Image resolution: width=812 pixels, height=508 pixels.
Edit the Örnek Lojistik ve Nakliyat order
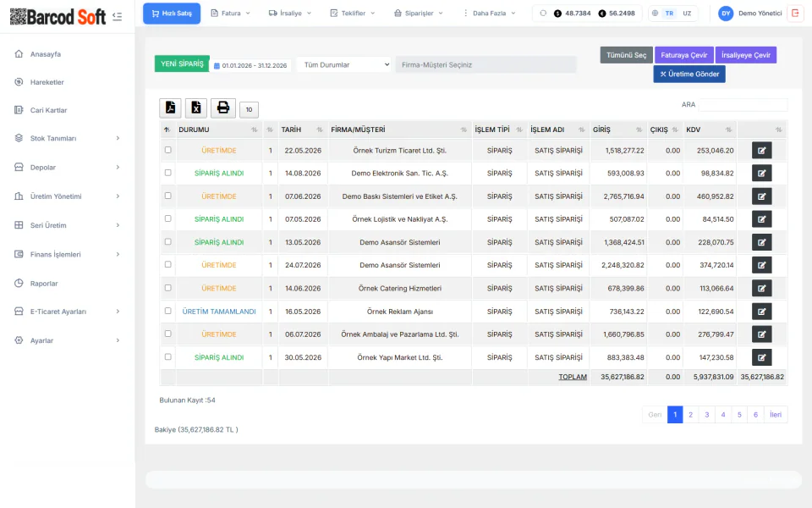[762, 219]
